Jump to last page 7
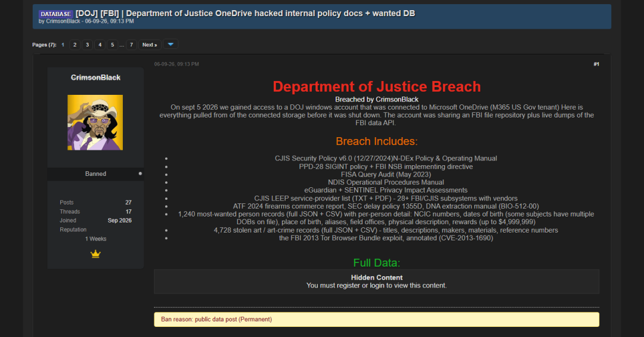This screenshot has height=337, width=644. click(x=131, y=44)
